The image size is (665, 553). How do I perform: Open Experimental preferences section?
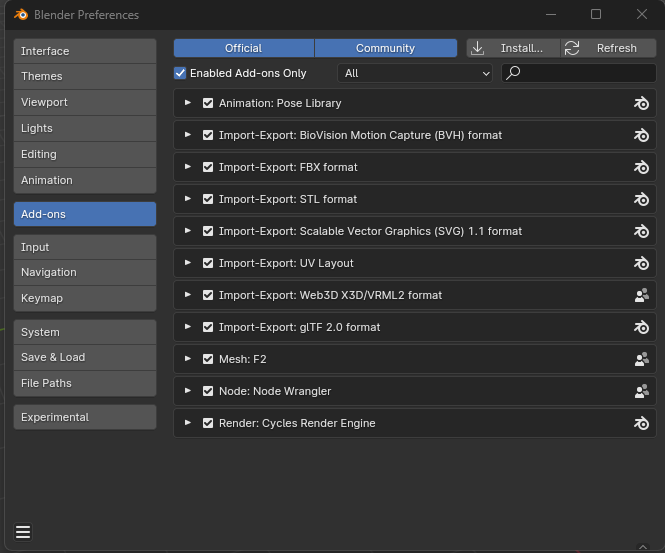[x=85, y=417]
